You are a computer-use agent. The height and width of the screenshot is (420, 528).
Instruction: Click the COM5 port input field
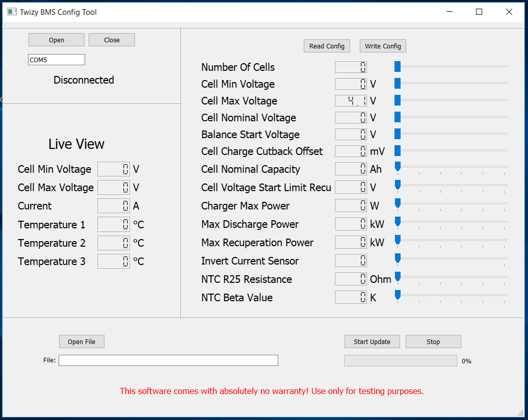coord(56,60)
